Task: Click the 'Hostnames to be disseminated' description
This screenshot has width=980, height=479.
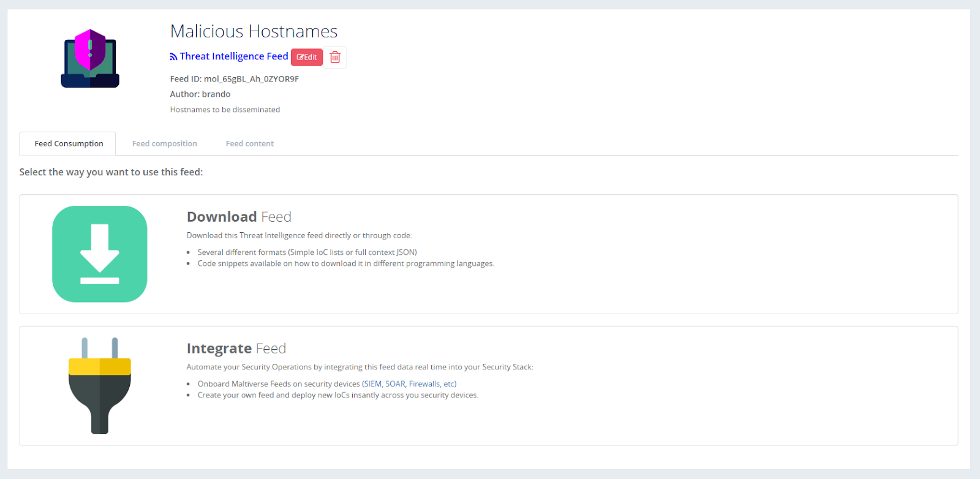Action: tap(225, 110)
